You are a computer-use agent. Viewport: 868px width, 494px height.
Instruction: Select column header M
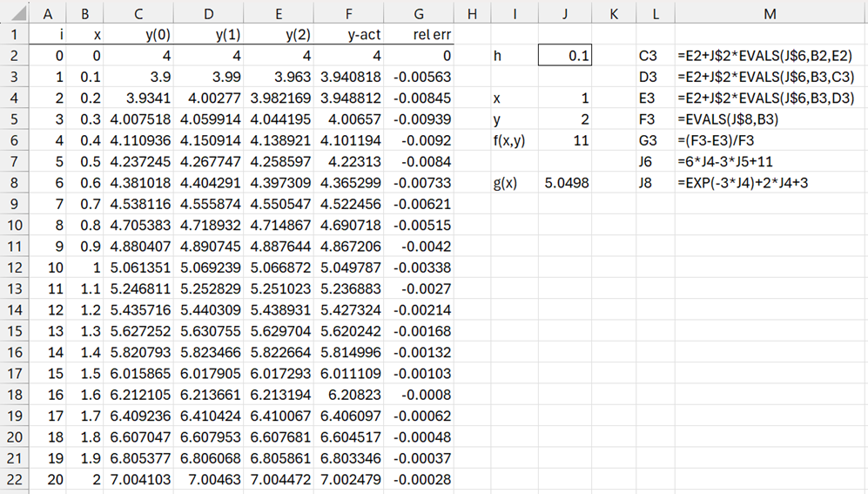click(x=770, y=14)
